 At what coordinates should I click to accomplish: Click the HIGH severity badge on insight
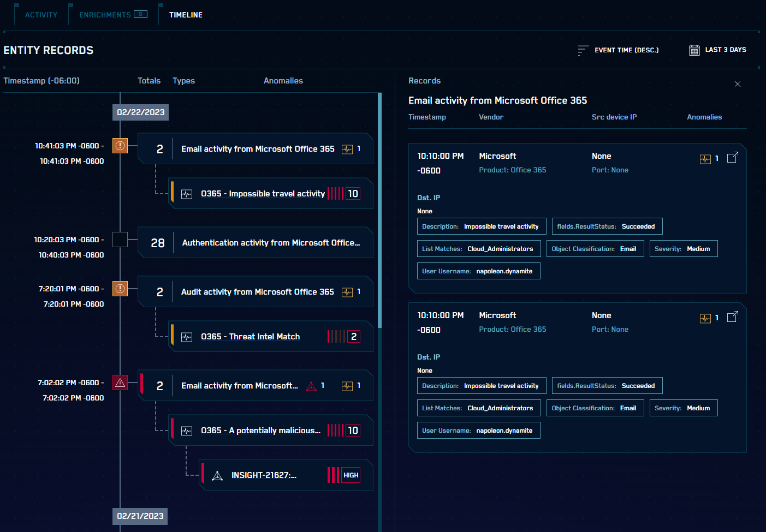(x=351, y=475)
